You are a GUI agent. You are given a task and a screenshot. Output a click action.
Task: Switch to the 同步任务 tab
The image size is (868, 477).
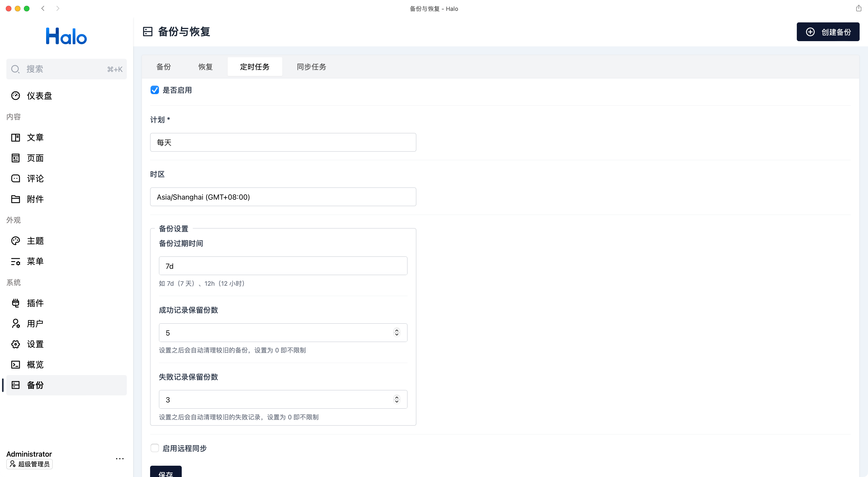pos(311,67)
